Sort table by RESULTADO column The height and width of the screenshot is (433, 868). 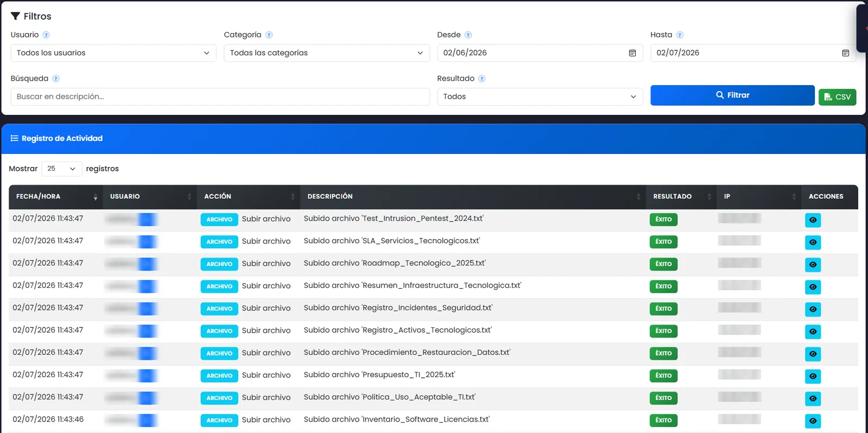(x=681, y=197)
